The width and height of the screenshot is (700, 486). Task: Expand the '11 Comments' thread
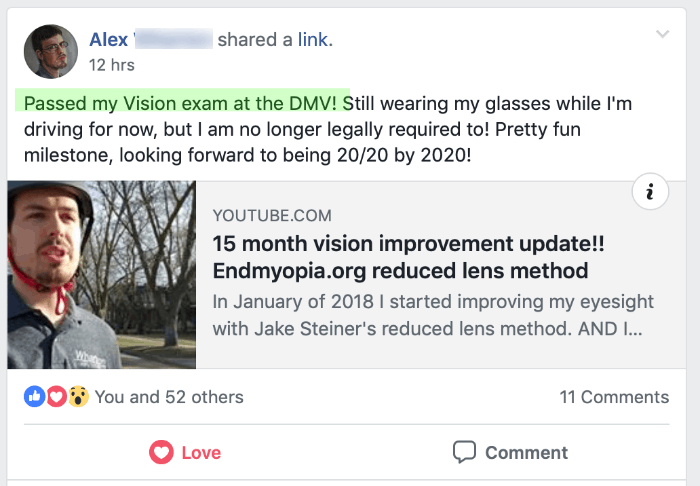tap(614, 397)
